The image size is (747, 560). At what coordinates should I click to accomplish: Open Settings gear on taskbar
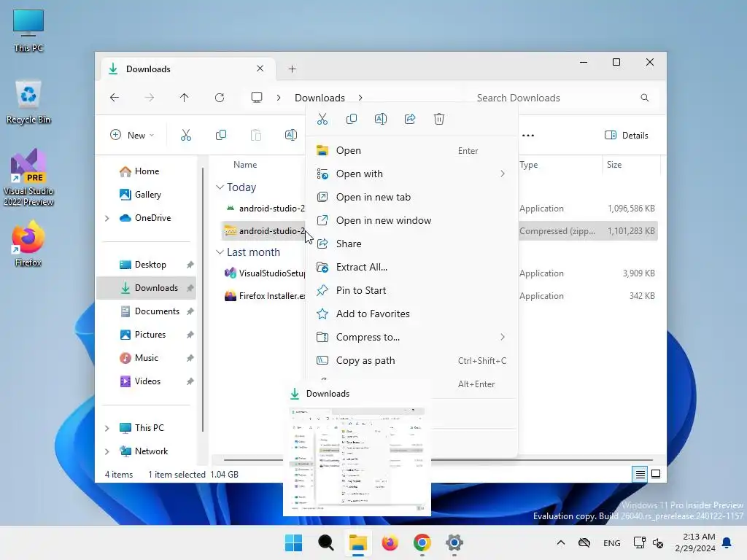(454, 542)
